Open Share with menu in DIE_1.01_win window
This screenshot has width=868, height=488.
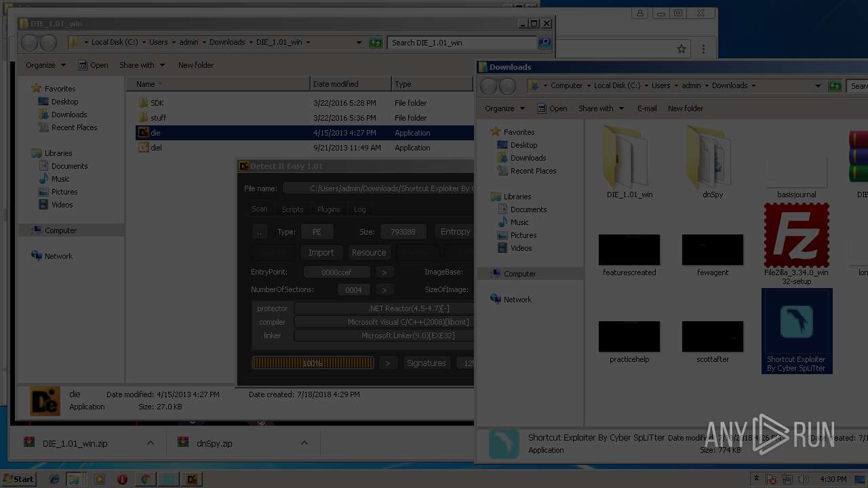[x=142, y=65]
